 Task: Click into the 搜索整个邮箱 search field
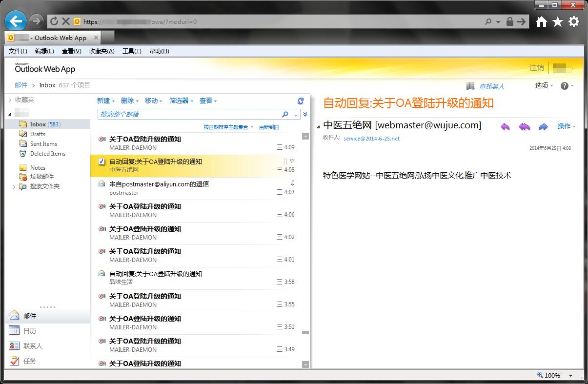coord(188,114)
